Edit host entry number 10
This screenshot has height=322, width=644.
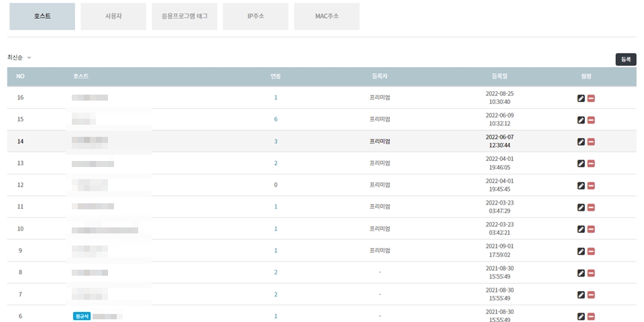pos(581,229)
